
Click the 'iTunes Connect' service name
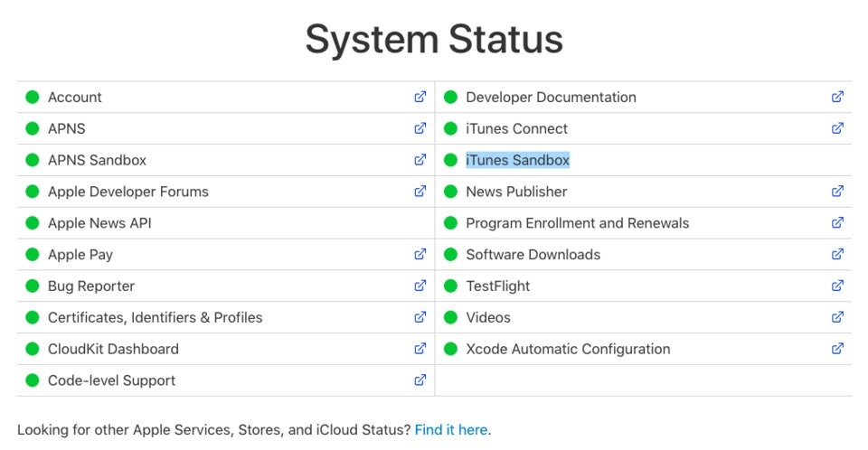516,128
